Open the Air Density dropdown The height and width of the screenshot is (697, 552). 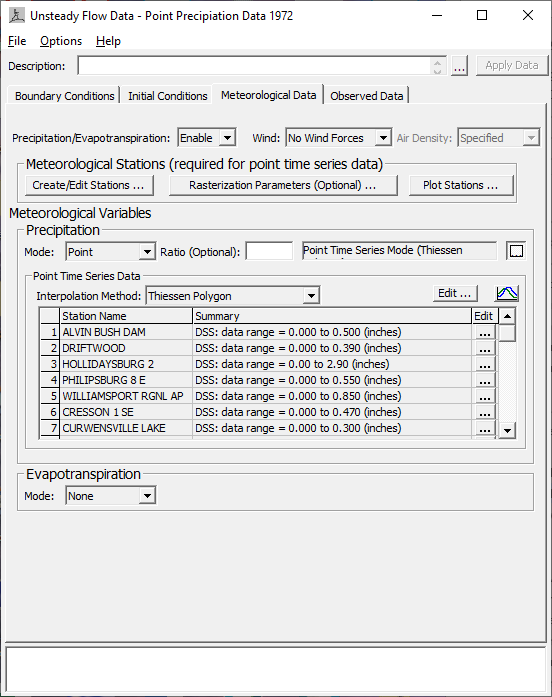click(x=531, y=138)
